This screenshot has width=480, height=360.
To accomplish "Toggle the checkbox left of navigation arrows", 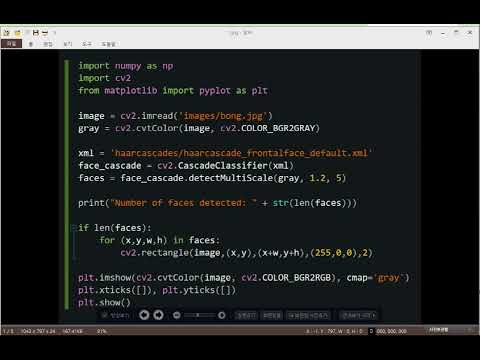I will 105,315.
